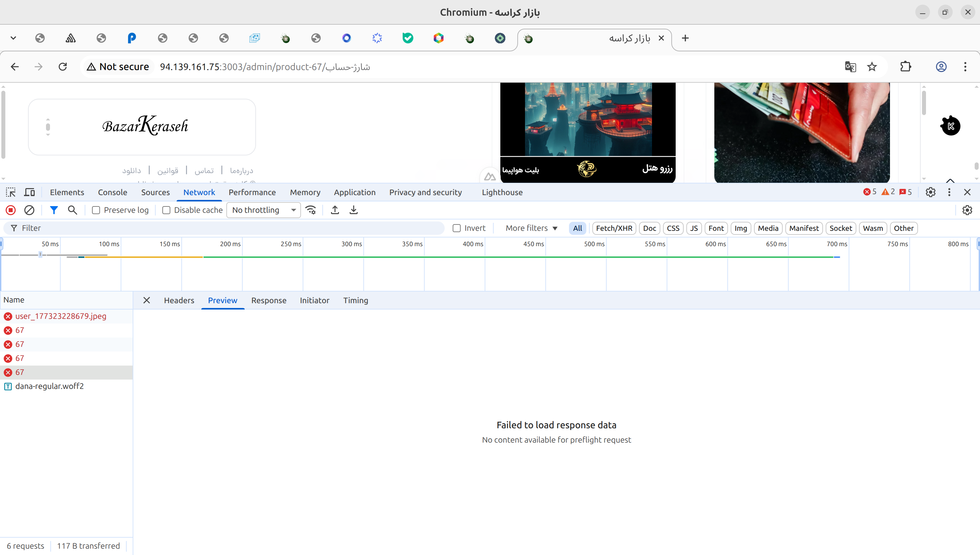Open the browser profile icon
This screenshot has width=980, height=555.
point(941,67)
